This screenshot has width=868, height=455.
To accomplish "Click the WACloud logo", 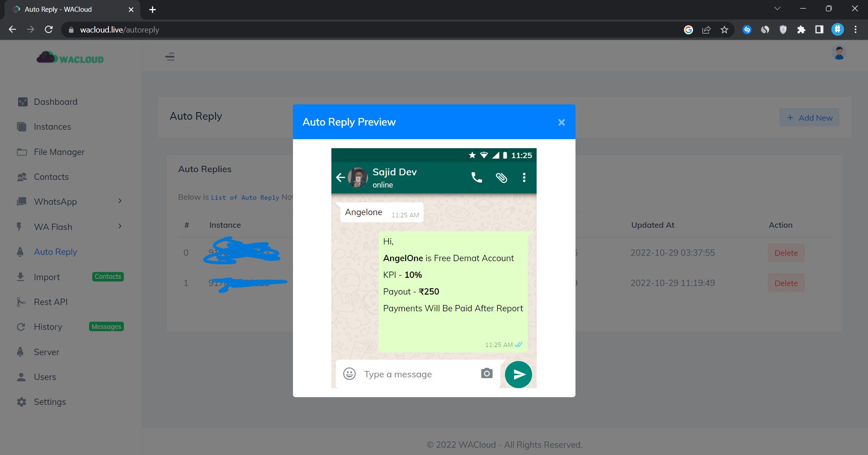I will point(70,58).
